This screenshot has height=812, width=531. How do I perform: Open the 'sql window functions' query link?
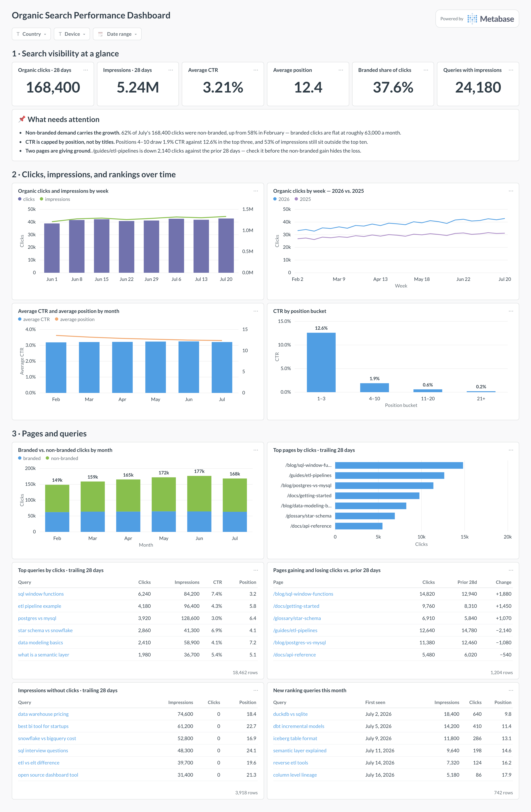[x=41, y=594]
